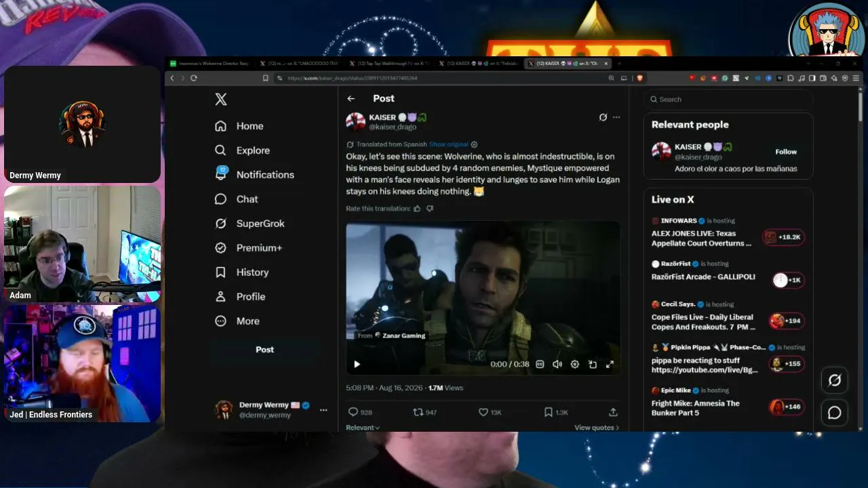The height and width of the screenshot is (488, 868).
Task: Click the X Search field
Action: [x=728, y=99]
